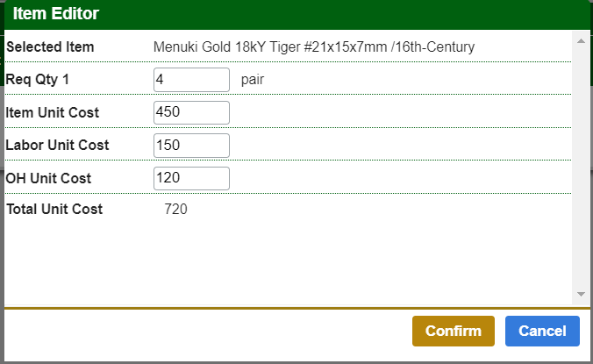Click the Req Qty 1 label
Screen dimensions: 593x364
(38, 80)
